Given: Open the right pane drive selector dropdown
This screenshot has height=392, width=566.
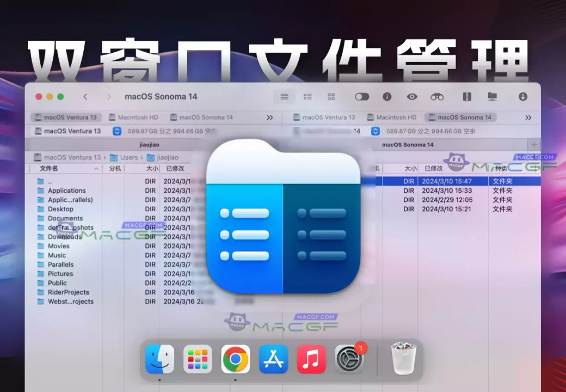Looking at the screenshot, I should pyautogui.click(x=375, y=131).
